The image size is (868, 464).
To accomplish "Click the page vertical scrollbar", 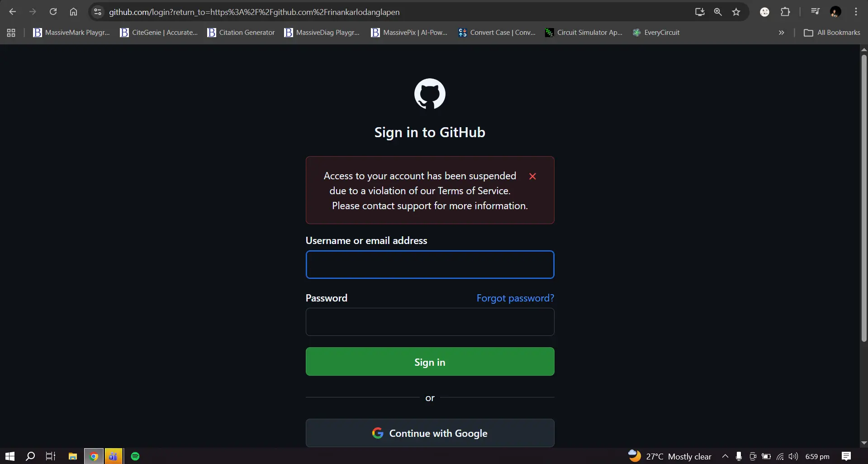I will (864, 198).
